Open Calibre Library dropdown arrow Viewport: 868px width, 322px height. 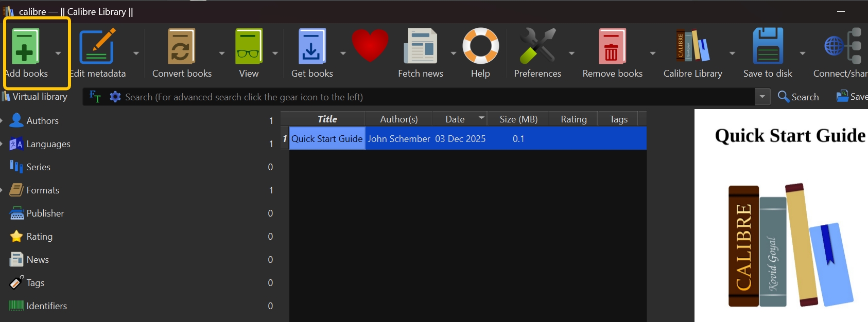732,53
